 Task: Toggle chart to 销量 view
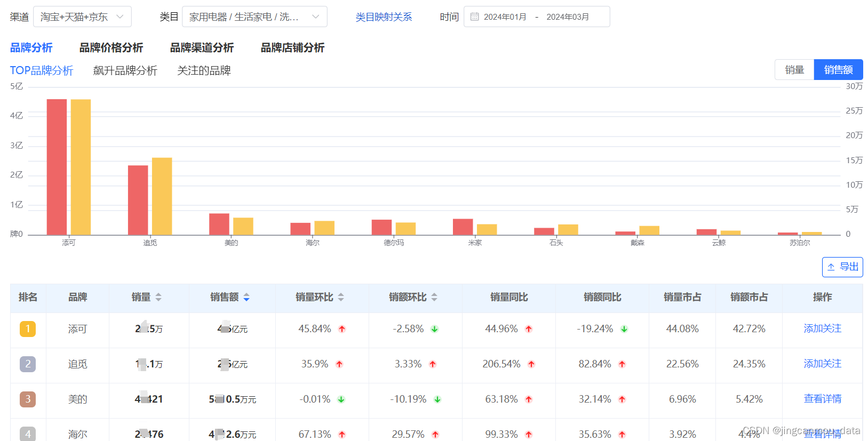click(x=794, y=70)
